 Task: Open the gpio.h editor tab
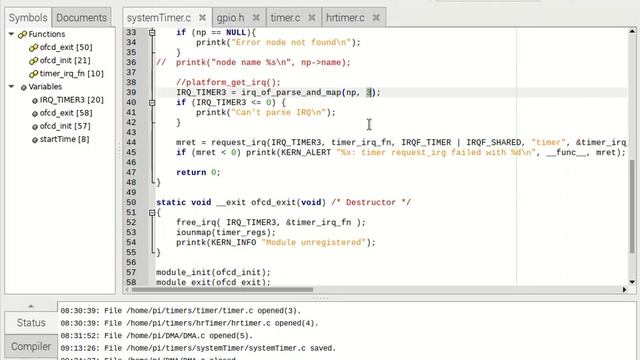pos(230,18)
